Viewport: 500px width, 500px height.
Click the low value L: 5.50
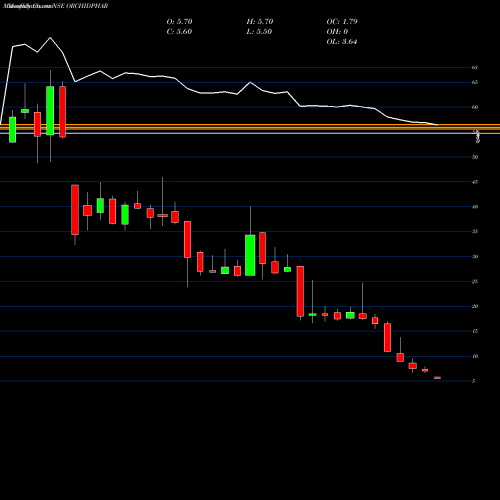pos(259,32)
